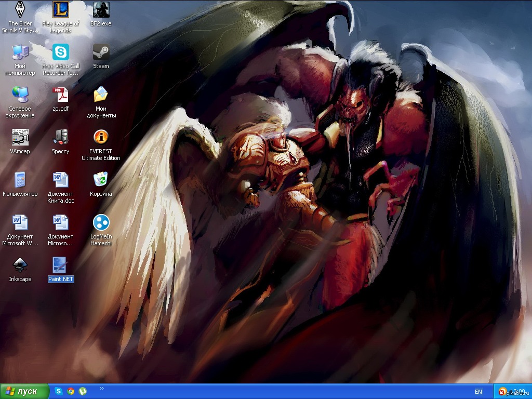Select the LogMeIn Hamachi shortcut
This screenshot has width=532, height=399.
(x=101, y=223)
